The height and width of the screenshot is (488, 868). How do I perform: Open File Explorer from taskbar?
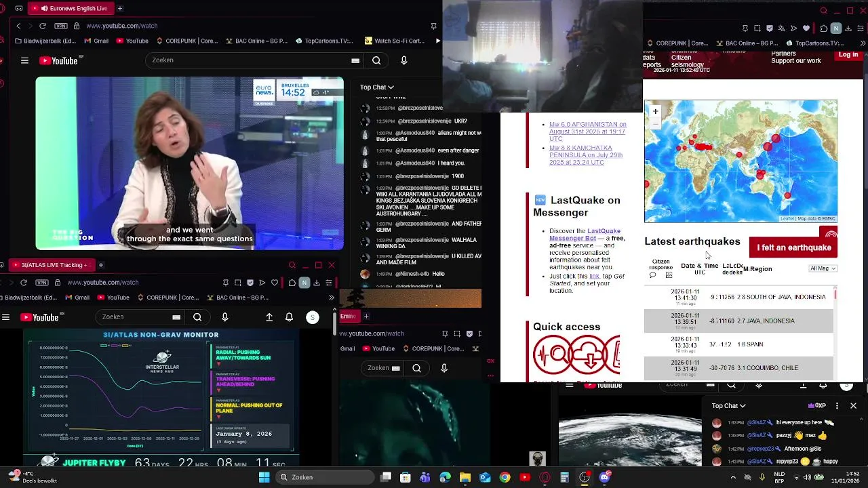pyautogui.click(x=465, y=477)
